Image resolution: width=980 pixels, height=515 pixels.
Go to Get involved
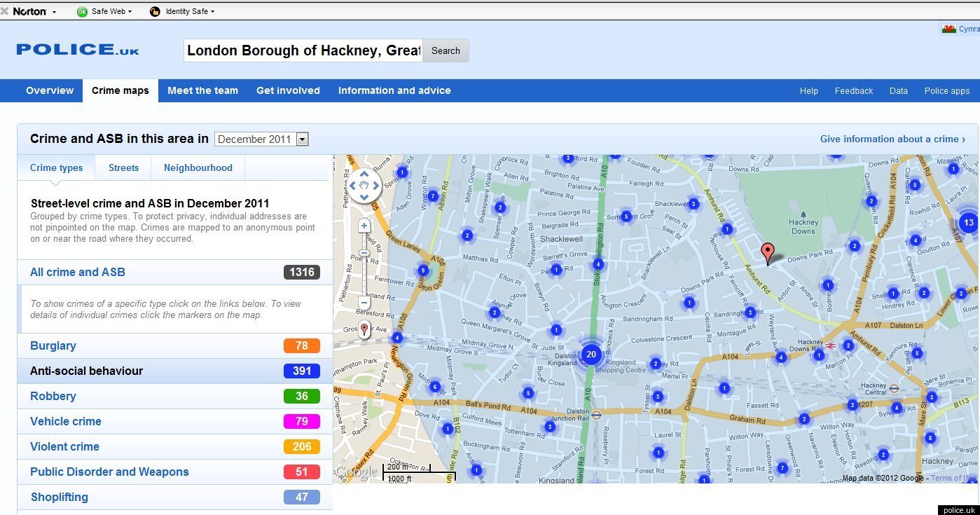(x=288, y=90)
